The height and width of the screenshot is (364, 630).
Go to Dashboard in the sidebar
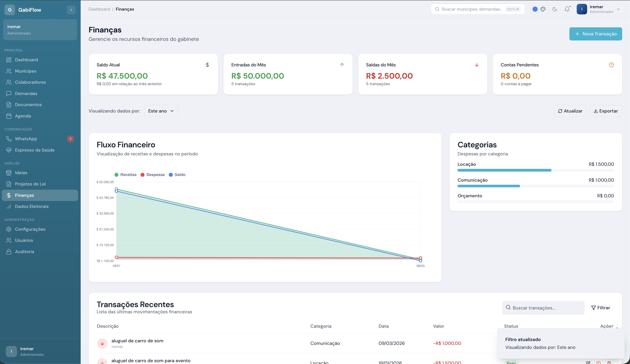point(40,60)
